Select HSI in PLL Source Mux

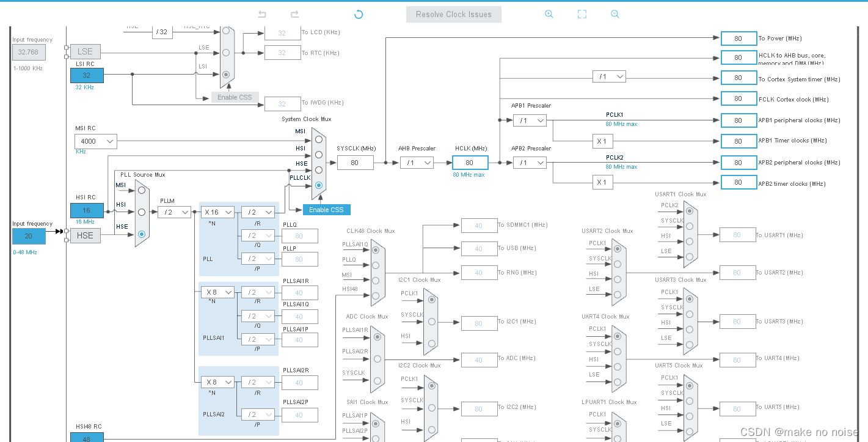point(142,212)
